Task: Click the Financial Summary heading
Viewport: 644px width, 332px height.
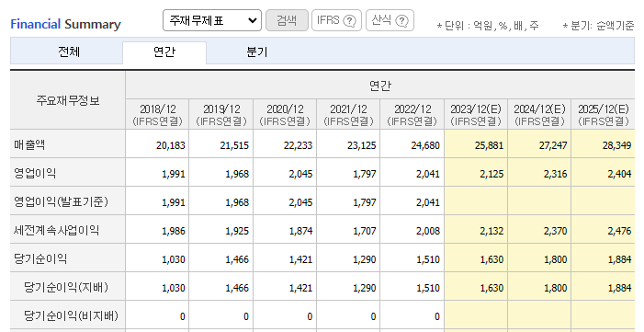Action: [66, 24]
